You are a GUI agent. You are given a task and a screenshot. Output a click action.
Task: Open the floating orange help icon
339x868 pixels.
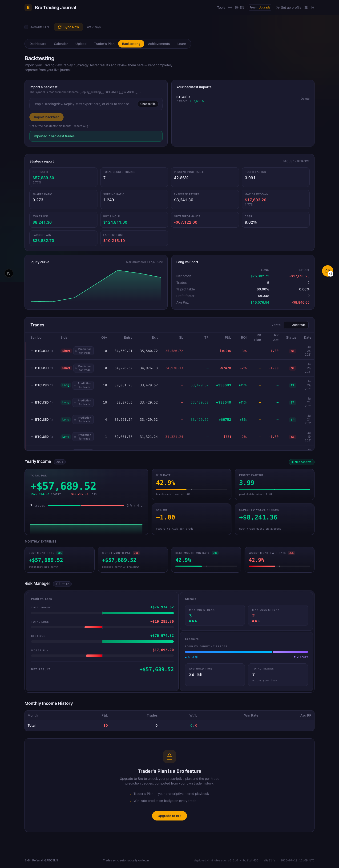[327, 271]
